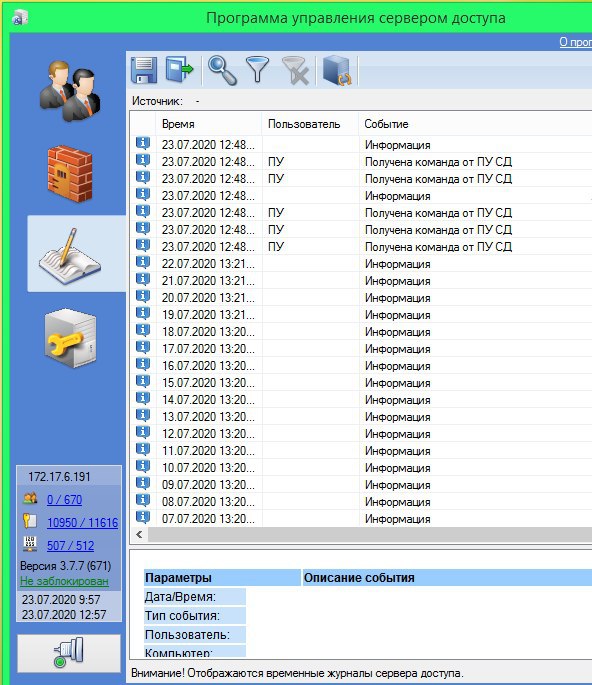Image resolution: width=592 pixels, height=685 pixels.
Task: Click the "Параметры" header in details panel
Action: coord(222,578)
